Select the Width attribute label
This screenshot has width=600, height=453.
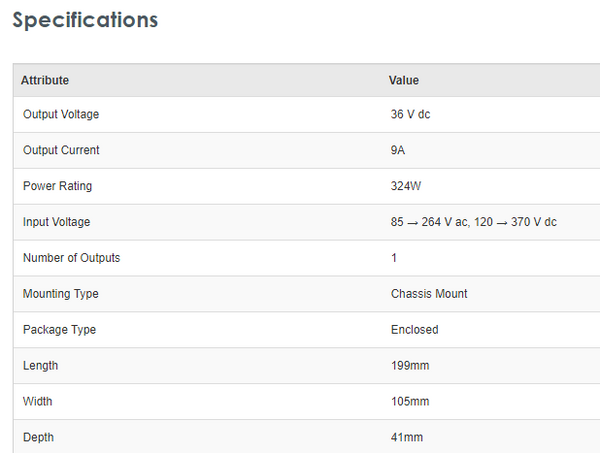tap(38, 402)
